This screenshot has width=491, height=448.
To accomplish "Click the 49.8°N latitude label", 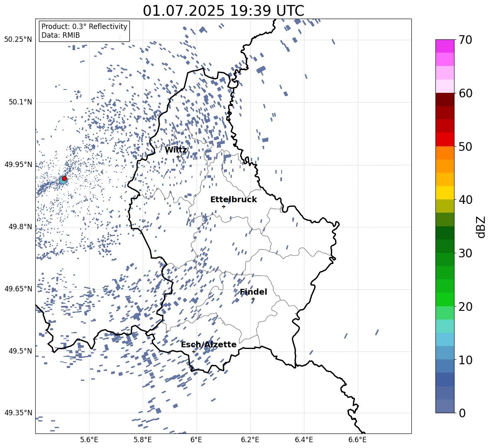I will pos(20,227).
